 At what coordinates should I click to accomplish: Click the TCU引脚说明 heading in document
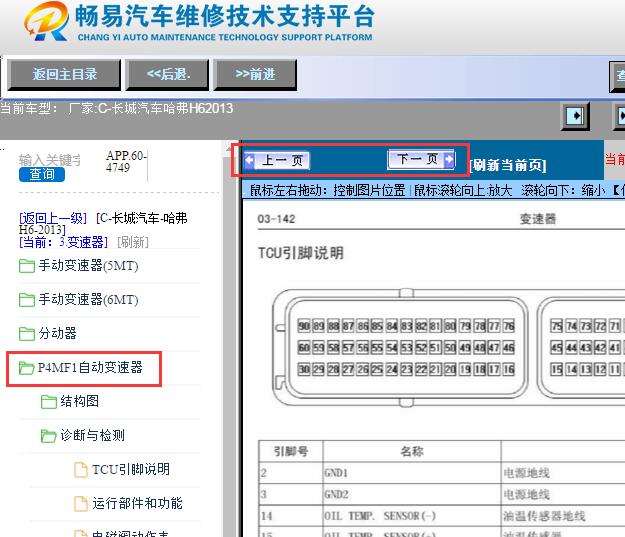coord(301,253)
